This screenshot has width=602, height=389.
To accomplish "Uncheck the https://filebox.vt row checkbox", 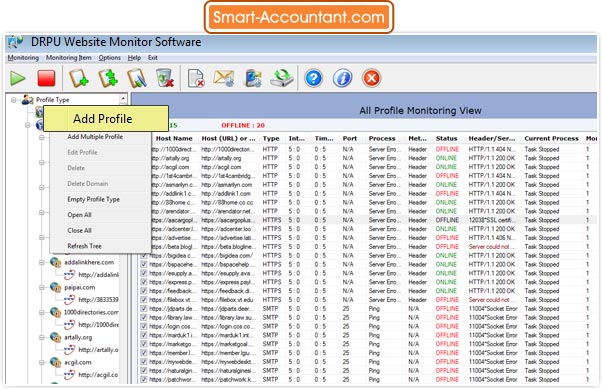I will point(144,300).
